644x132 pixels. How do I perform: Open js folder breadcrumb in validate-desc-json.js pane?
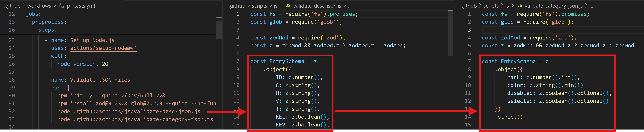(x=275, y=6)
